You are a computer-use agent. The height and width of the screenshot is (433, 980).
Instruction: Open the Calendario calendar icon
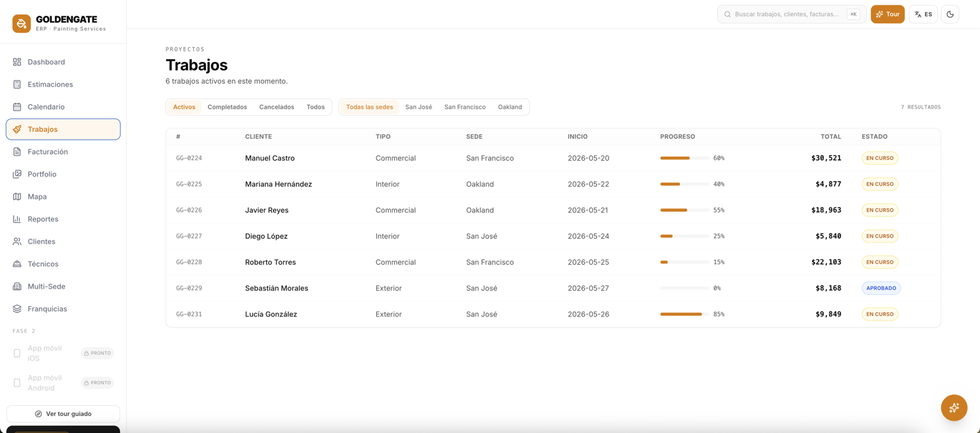pos(17,107)
